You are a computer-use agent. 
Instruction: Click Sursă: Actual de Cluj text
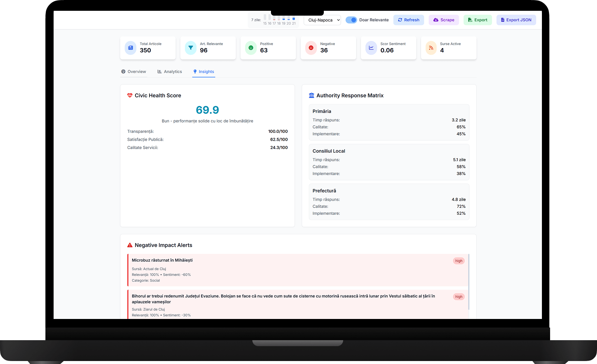click(149, 269)
